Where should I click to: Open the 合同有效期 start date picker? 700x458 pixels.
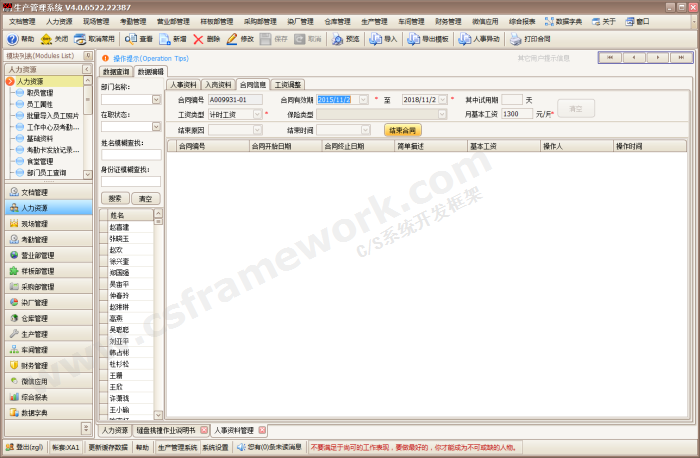[363, 100]
